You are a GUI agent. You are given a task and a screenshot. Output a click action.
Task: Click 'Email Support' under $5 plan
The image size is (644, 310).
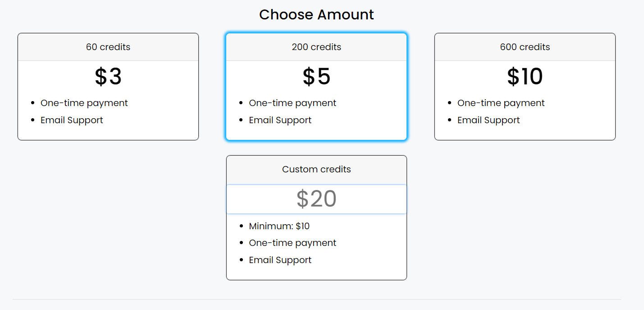(x=280, y=120)
